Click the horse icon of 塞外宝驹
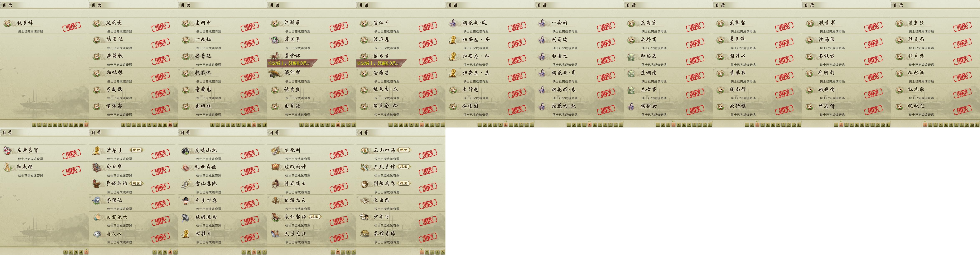This screenshot has width=980, height=255. tap(275, 217)
